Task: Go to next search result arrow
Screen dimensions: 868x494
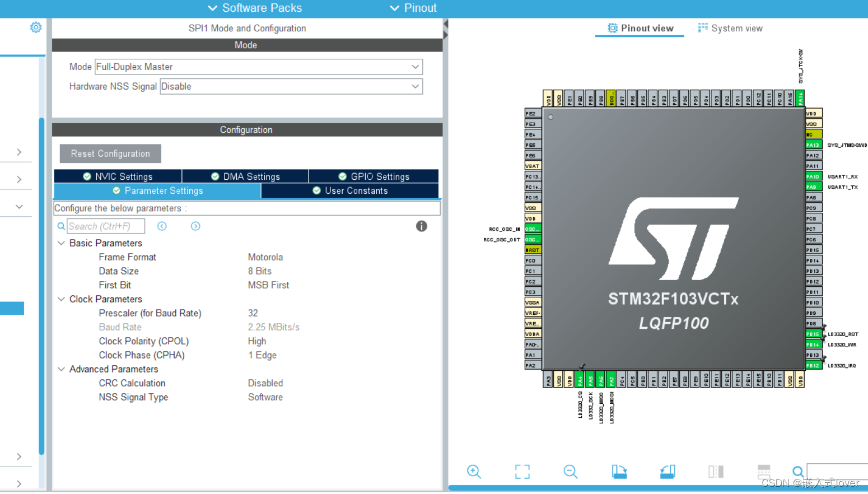Action: (x=195, y=226)
